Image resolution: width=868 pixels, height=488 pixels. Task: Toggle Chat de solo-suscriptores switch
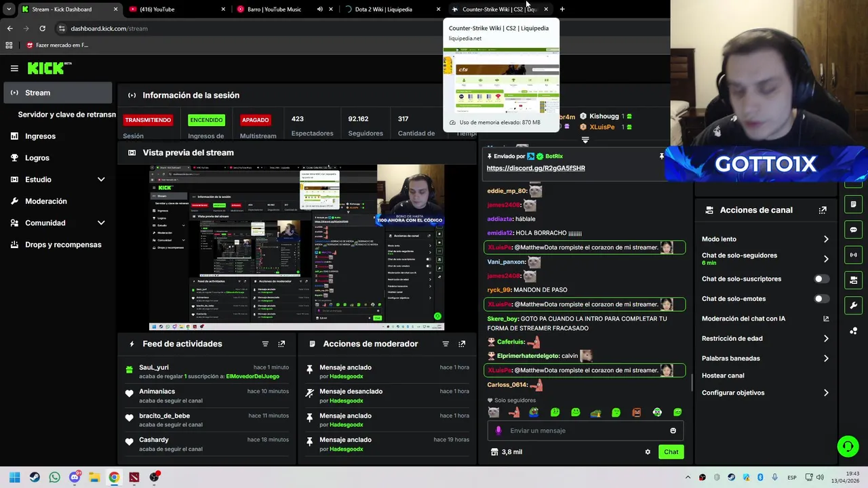[x=821, y=279]
